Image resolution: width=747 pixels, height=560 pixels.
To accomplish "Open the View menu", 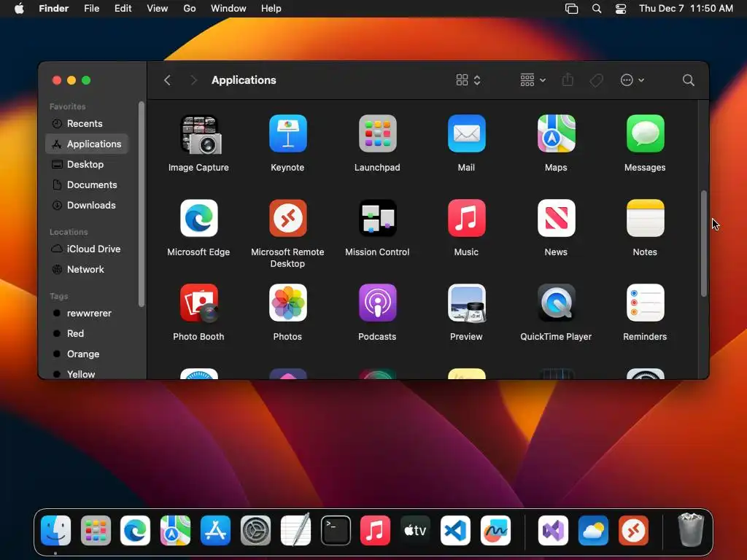I will click(158, 9).
